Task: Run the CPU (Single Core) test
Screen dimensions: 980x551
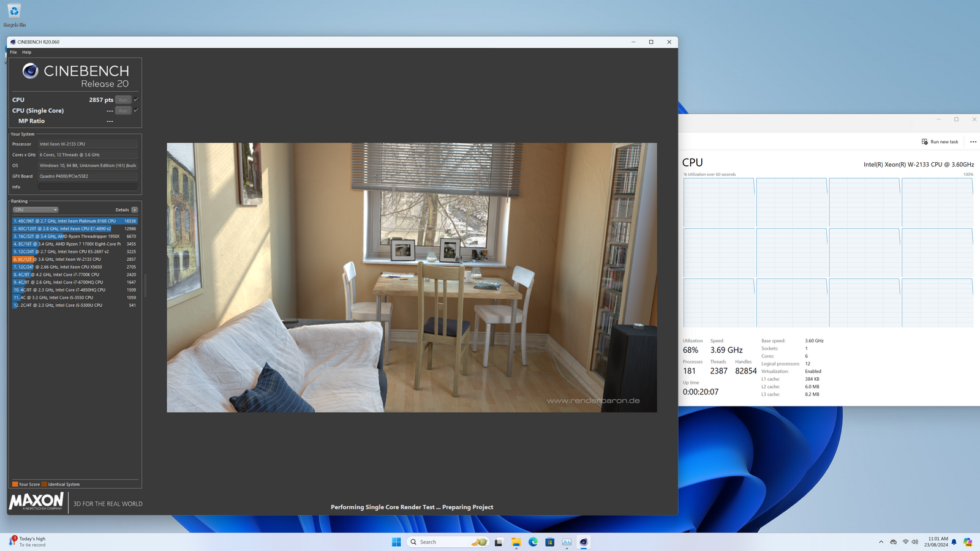Action: pos(123,111)
